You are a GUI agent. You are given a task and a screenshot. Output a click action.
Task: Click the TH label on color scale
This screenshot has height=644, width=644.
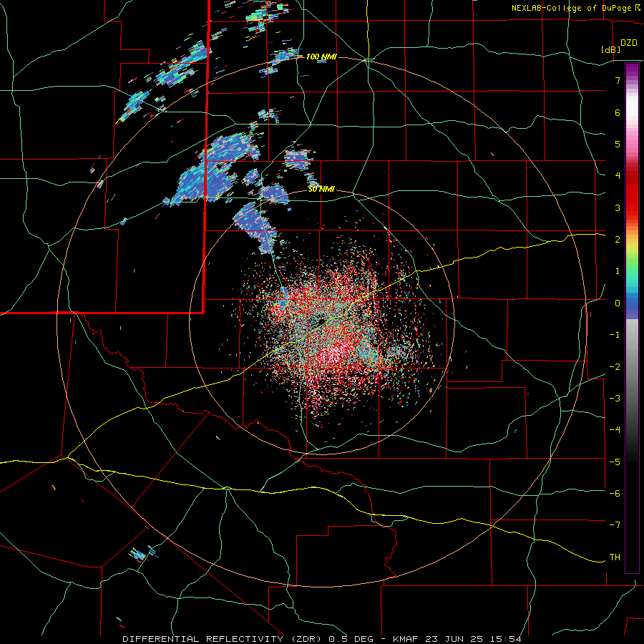[x=615, y=557]
